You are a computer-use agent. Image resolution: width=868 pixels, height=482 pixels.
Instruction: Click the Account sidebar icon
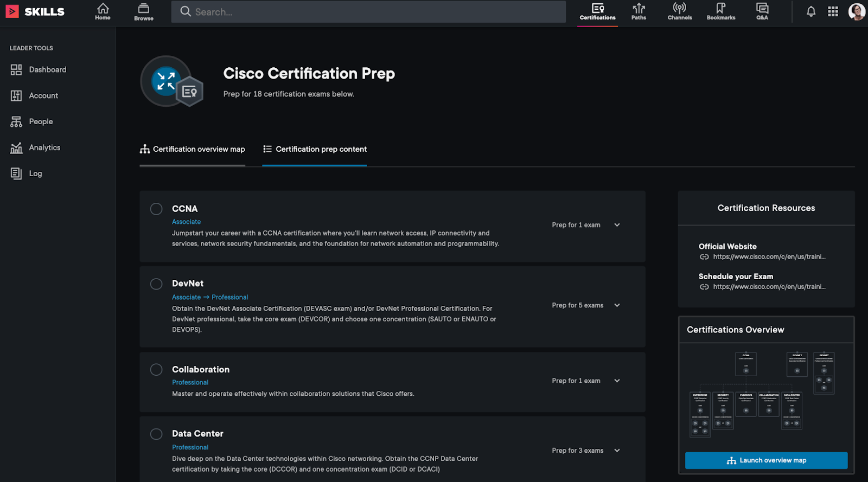click(16, 95)
